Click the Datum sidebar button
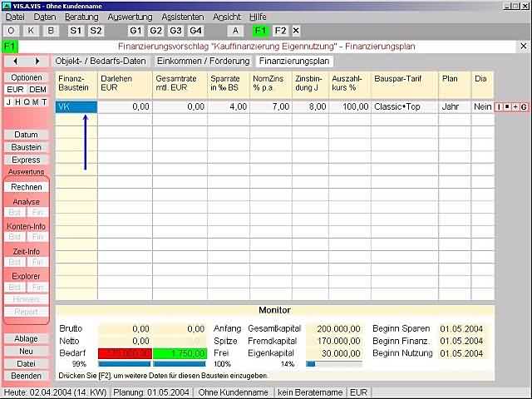532x399 pixels. (x=27, y=135)
